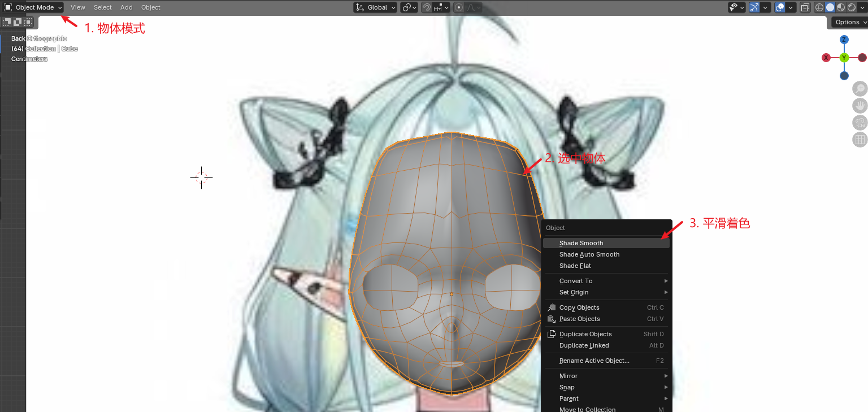
Task: Click the red X axis on the gizmo
Action: [x=826, y=58]
